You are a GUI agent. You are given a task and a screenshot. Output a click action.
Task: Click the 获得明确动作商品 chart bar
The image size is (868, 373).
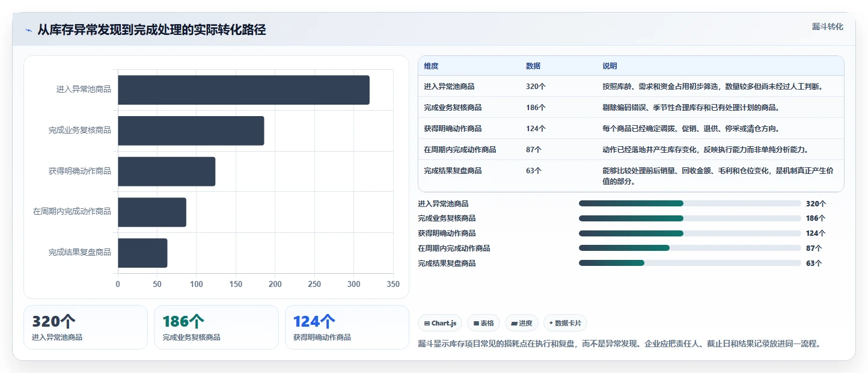click(x=167, y=171)
